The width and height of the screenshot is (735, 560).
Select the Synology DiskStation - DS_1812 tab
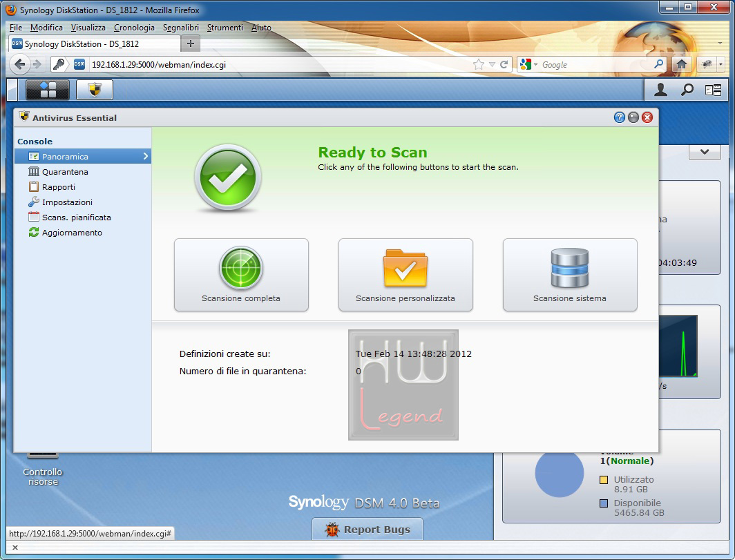pos(94,44)
